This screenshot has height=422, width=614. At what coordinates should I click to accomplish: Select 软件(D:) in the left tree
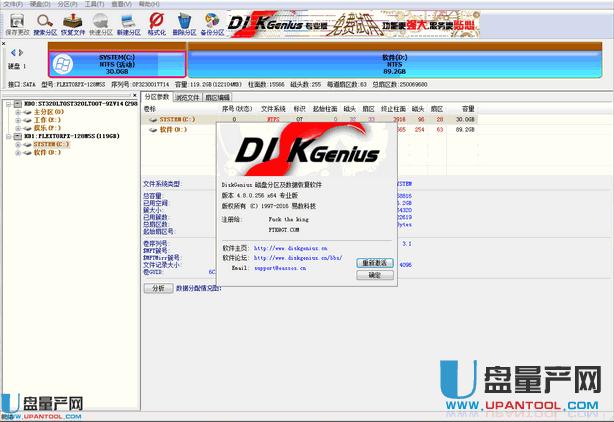click(46, 152)
